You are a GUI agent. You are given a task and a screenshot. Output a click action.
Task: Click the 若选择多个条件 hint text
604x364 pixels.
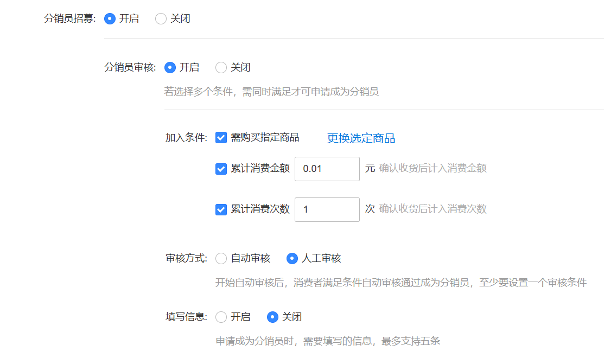tap(271, 92)
